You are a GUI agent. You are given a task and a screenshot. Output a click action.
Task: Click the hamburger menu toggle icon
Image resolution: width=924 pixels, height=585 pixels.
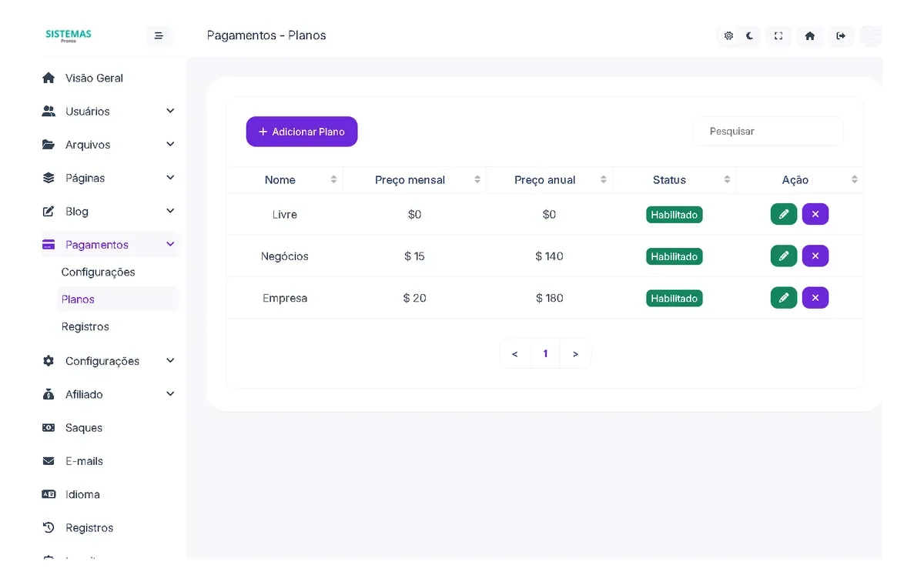(x=159, y=35)
